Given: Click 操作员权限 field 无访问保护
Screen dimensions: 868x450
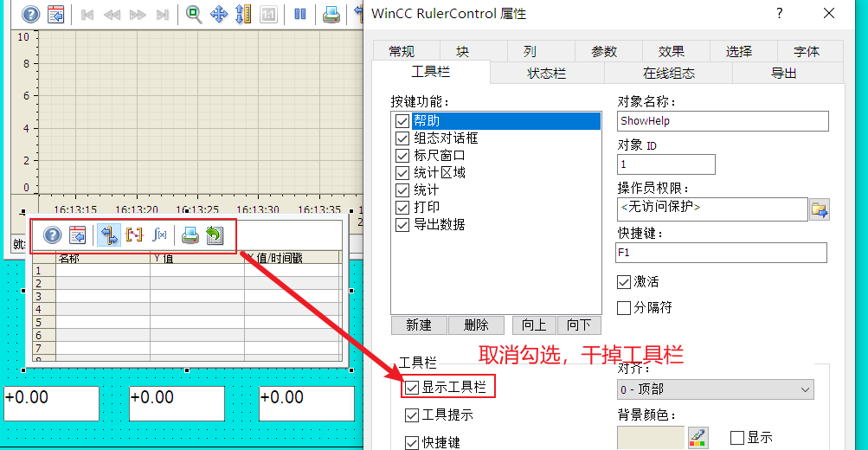Looking at the screenshot, I should pos(712,209).
